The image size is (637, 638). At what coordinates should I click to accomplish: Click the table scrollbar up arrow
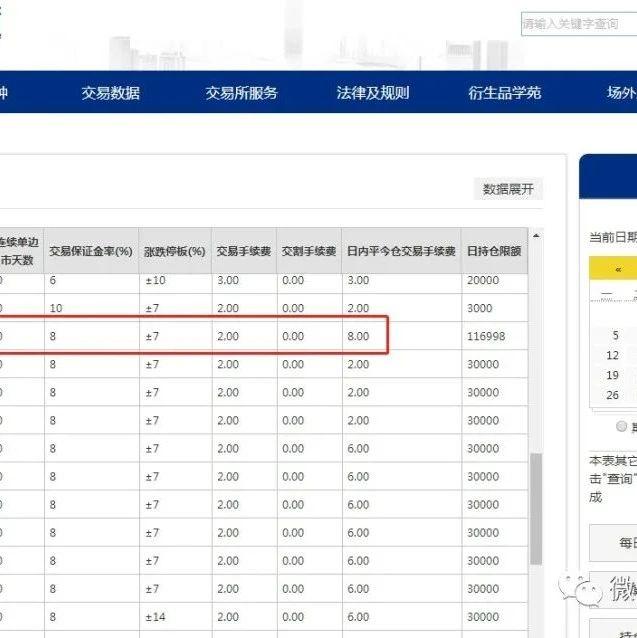point(536,236)
